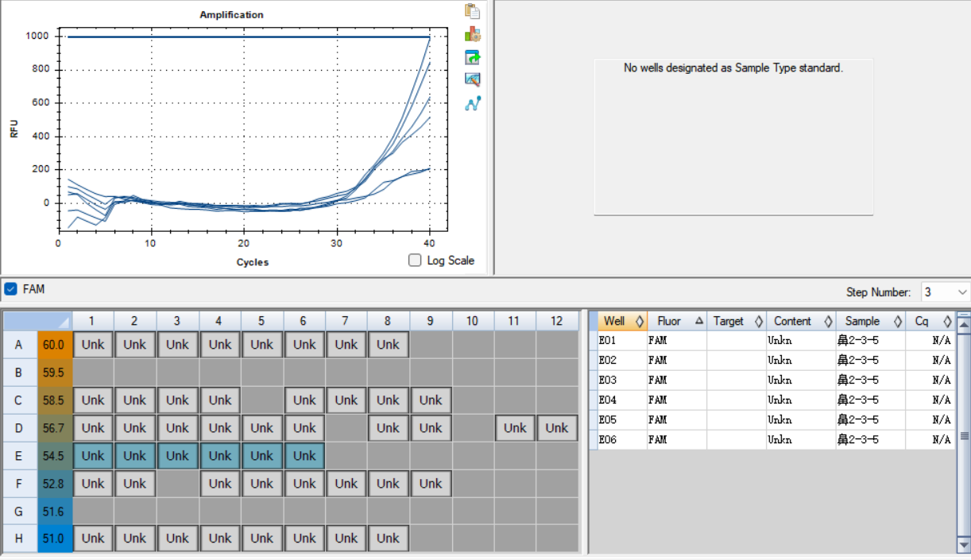Viewport: 971px width, 560px height.
Task: Select plate column 6 header
Action: coord(304,321)
